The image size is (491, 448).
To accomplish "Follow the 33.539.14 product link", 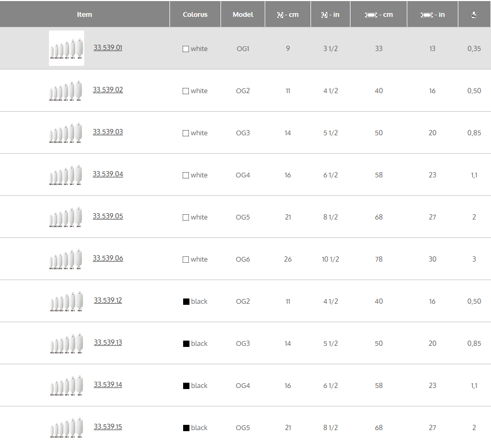I will (108, 385).
